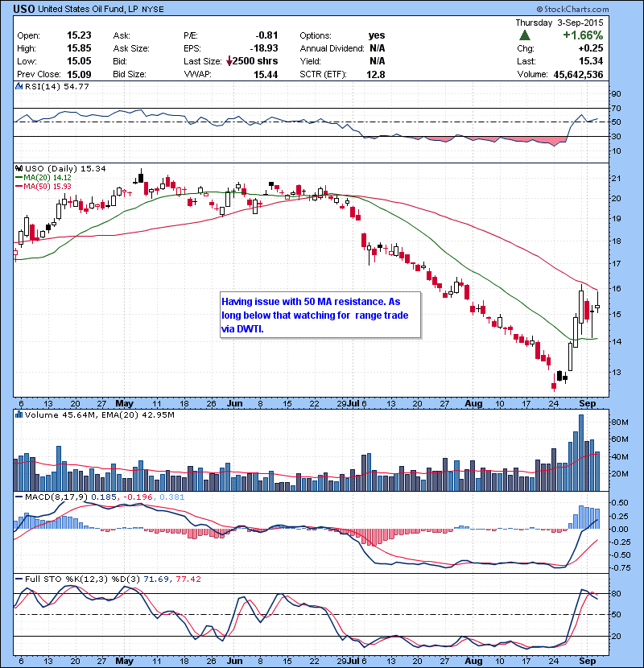The width and height of the screenshot is (644, 668).
Task: Click the Chg value +0.25
Action: tap(591, 48)
